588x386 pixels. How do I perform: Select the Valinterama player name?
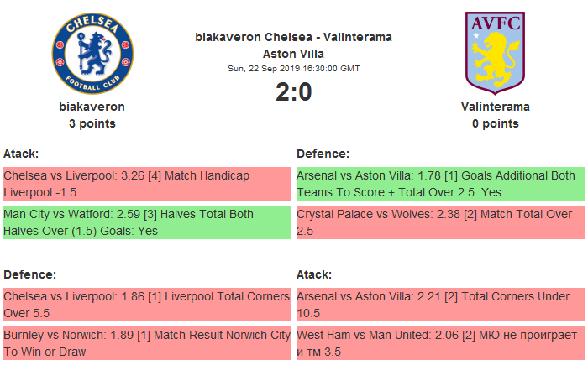495,107
